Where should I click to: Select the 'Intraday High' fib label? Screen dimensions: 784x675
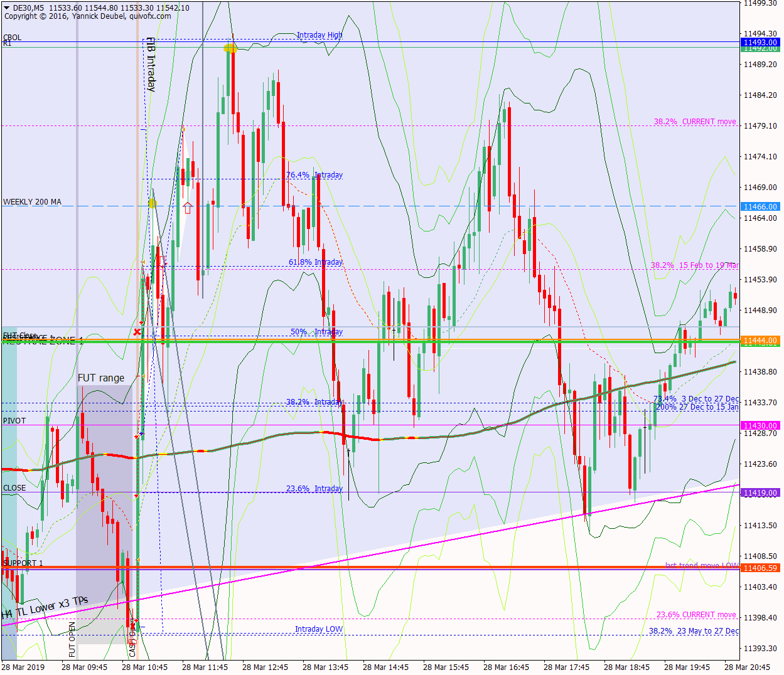point(320,35)
